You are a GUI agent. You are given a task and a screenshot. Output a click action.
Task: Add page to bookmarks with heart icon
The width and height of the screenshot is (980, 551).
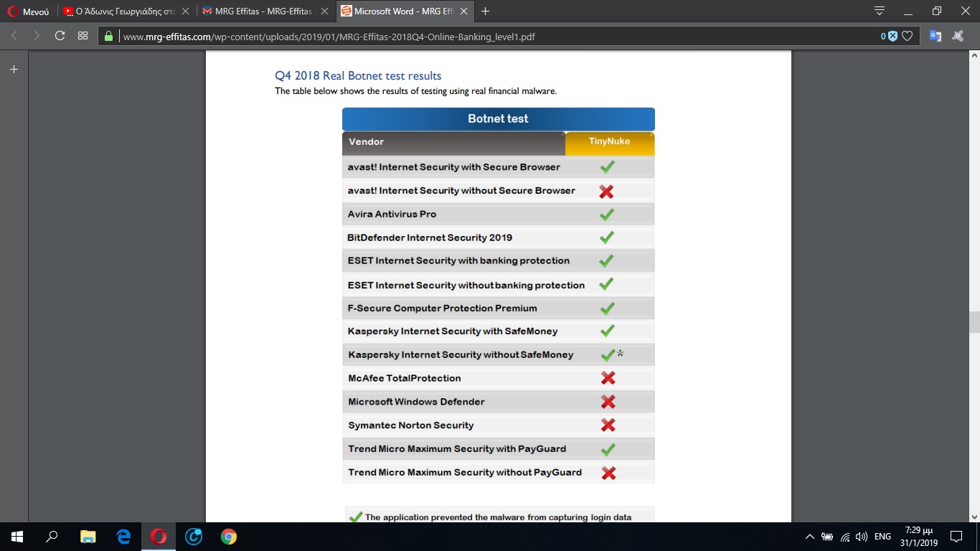(908, 36)
